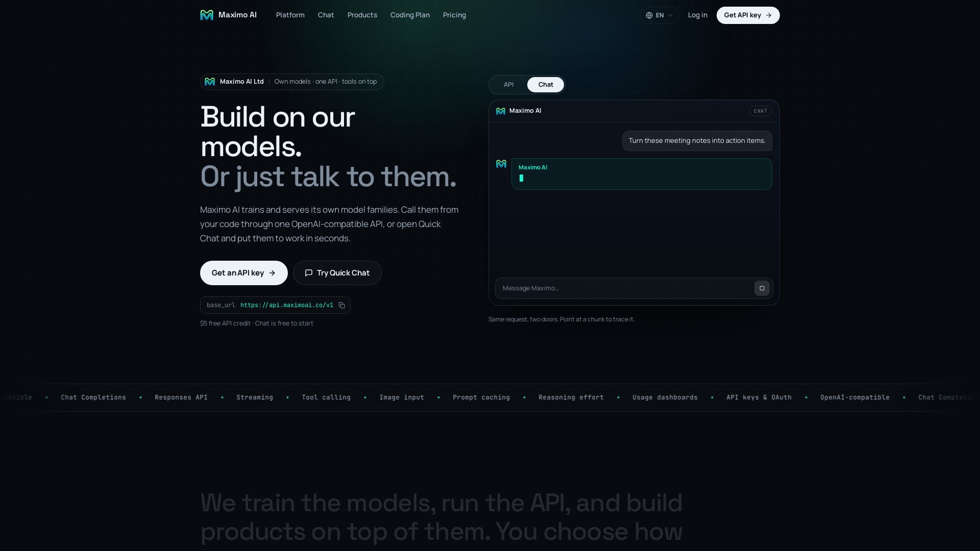Click 'Usage dashboards' in the ticker
Viewport: 980px width, 551px height.
pyautogui.click(x=665, y=397)
